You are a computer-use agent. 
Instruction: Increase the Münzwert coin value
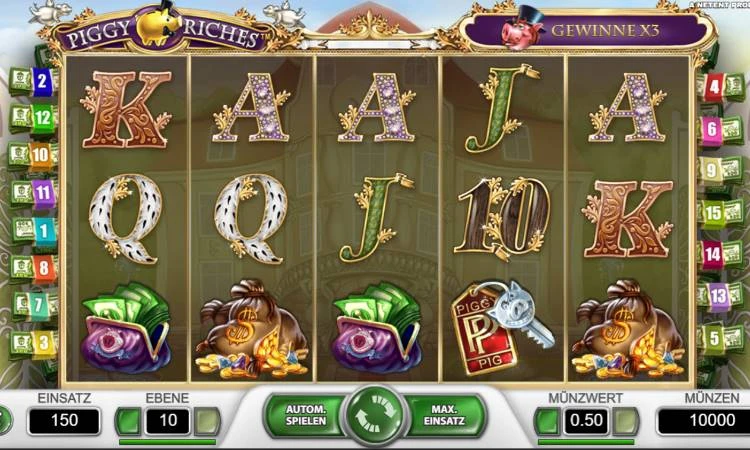[x=625, y=421]
